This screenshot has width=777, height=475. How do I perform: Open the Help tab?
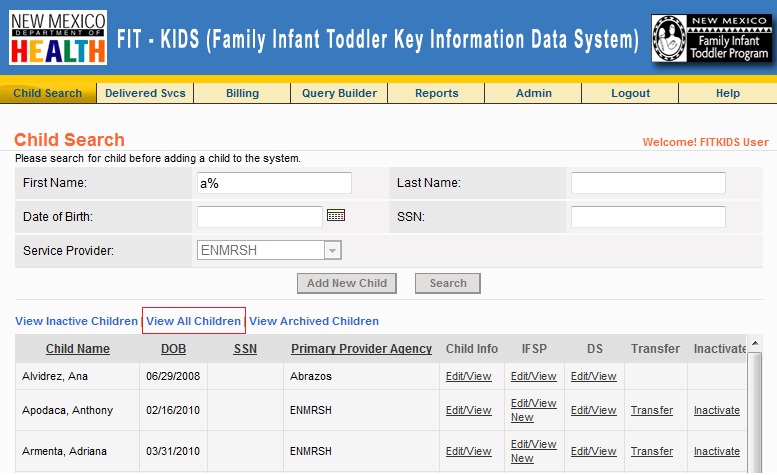coord(727,93)
